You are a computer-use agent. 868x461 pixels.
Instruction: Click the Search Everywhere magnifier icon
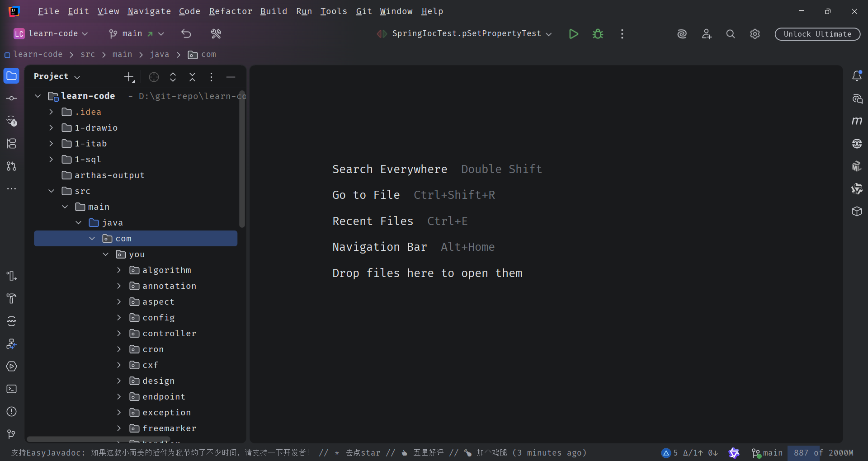click(x=731, y=34)
